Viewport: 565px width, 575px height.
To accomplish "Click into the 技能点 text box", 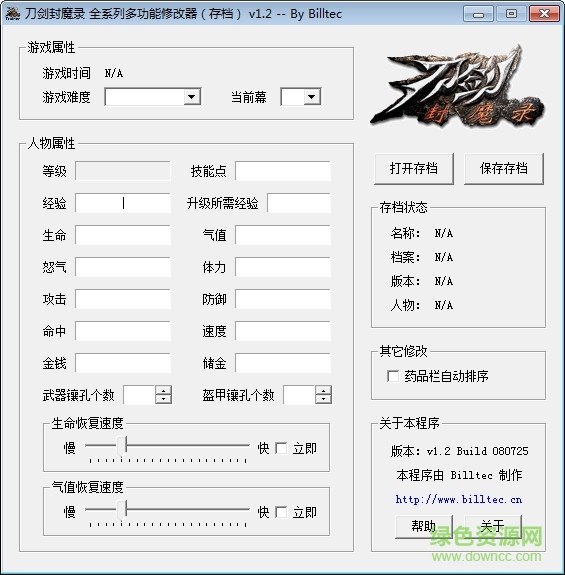I will point(283,171).
